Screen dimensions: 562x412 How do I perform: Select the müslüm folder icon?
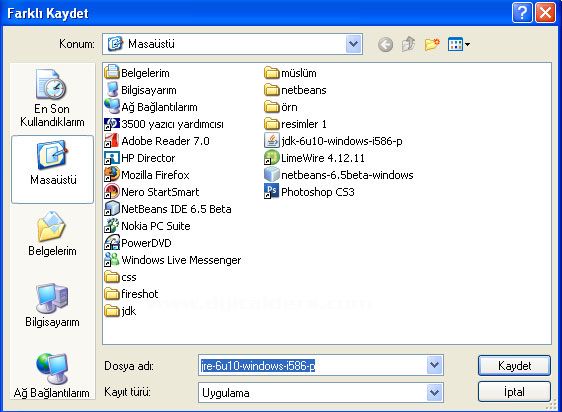pyautogui.click(x=272, y=72)
